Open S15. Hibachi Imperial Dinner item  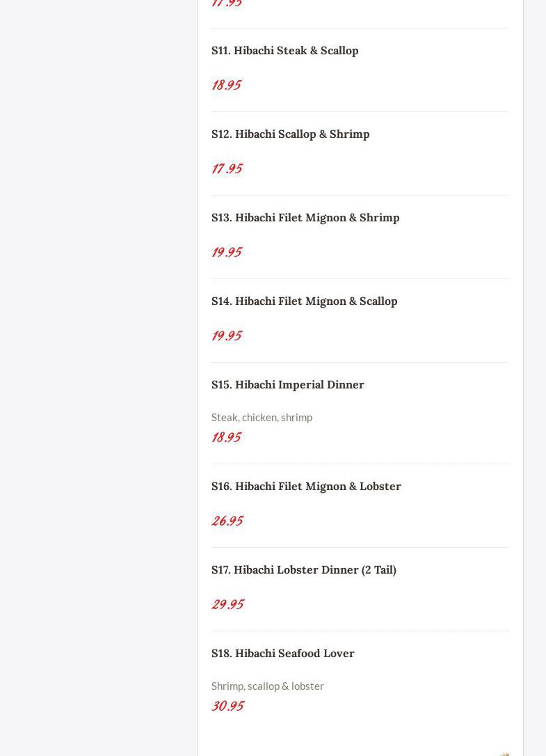(x=287, y=384)
